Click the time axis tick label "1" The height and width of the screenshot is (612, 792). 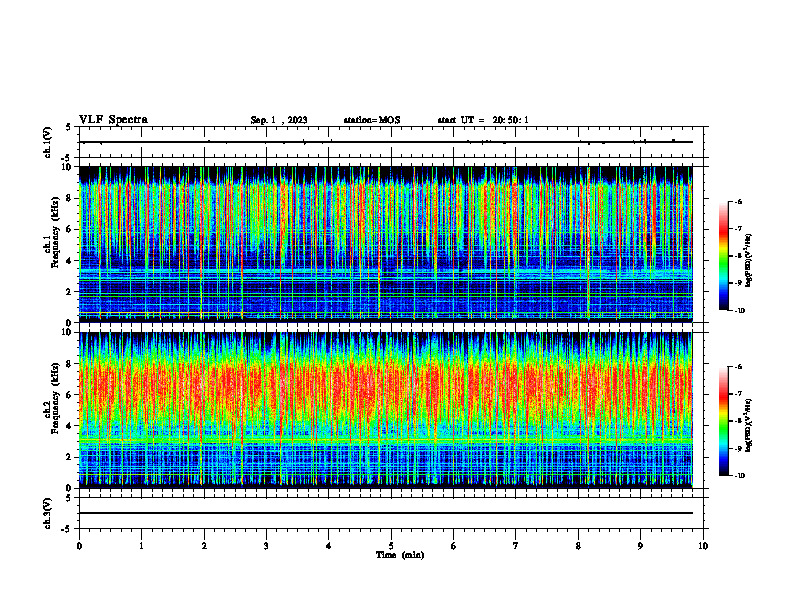click(x=141, y=546)
